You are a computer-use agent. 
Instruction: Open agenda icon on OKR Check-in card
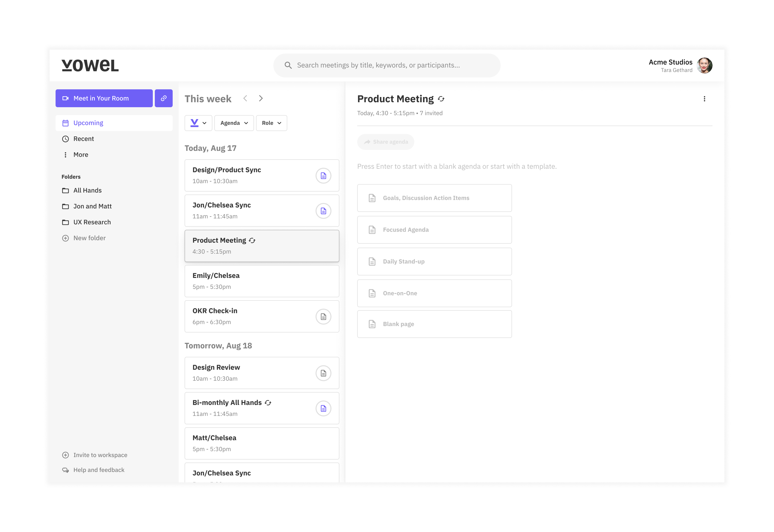coord(323,317)
